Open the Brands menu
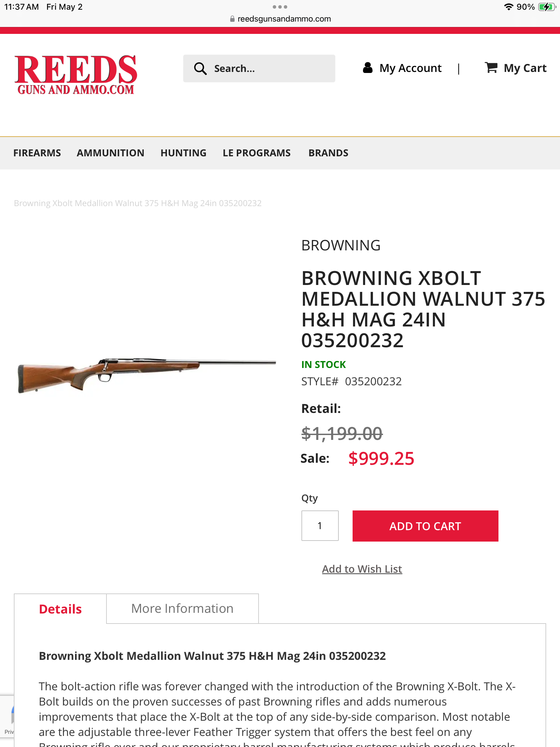The height and width of the screenshot is (747, 560). pyautogui.click(x=328, y=153)
